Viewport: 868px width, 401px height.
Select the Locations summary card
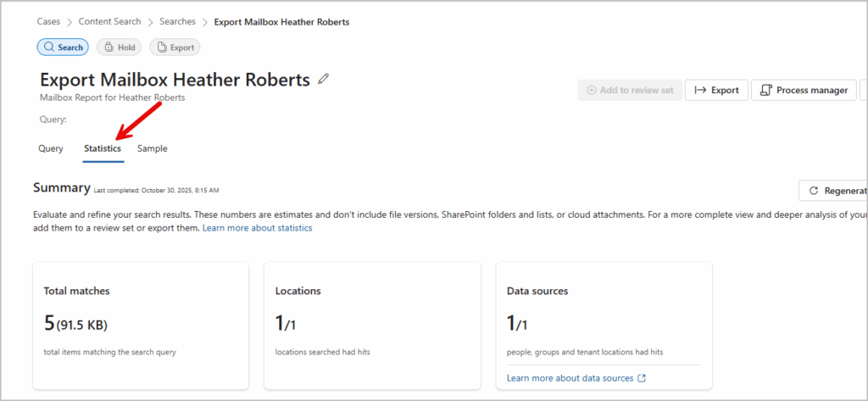point(372,326)
